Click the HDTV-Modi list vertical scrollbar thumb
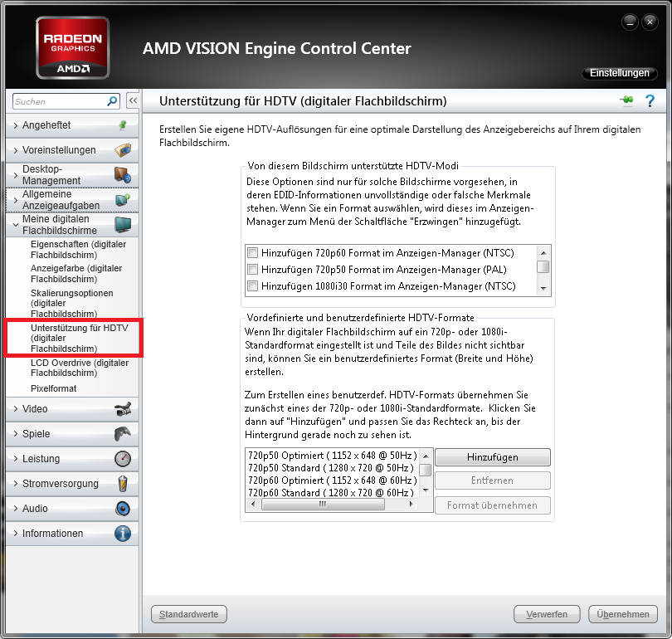This screenshot has height=639, width=672. [543, 267]
